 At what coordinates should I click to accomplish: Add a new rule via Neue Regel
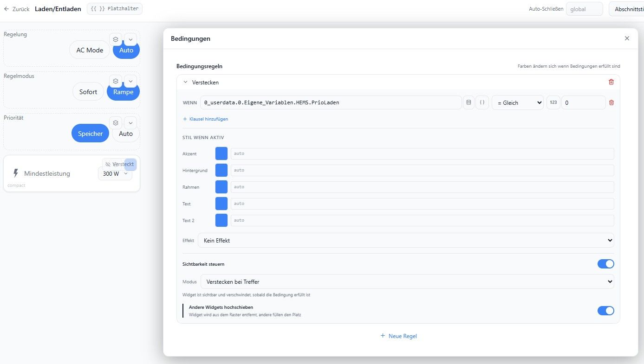tap(398, 336)
